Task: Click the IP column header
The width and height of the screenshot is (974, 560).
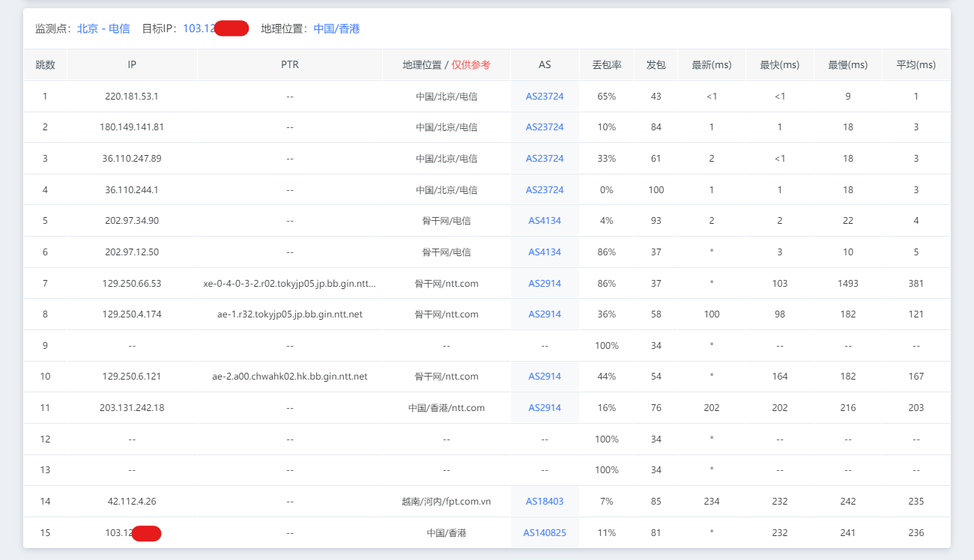Action: coord(132,65)
